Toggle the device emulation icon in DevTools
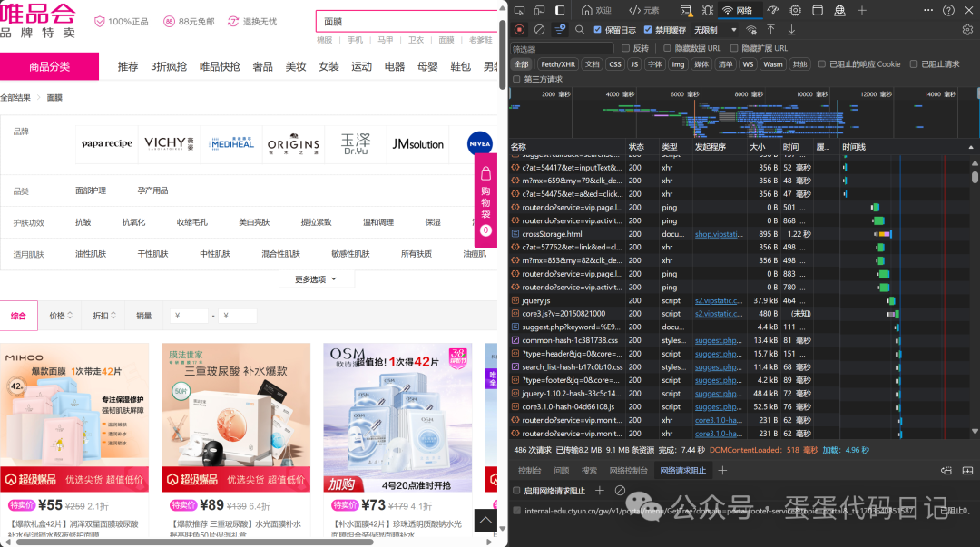 pyautogui.click(x=539, y=10)
